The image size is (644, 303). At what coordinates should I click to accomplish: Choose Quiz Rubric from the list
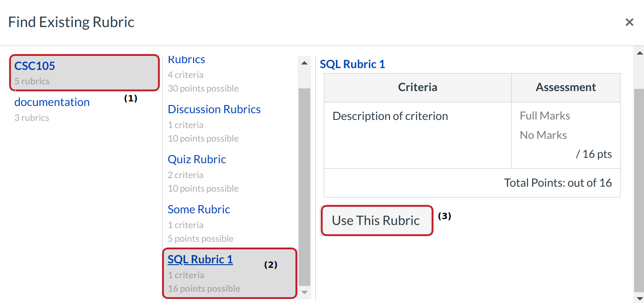coord(197,160)
